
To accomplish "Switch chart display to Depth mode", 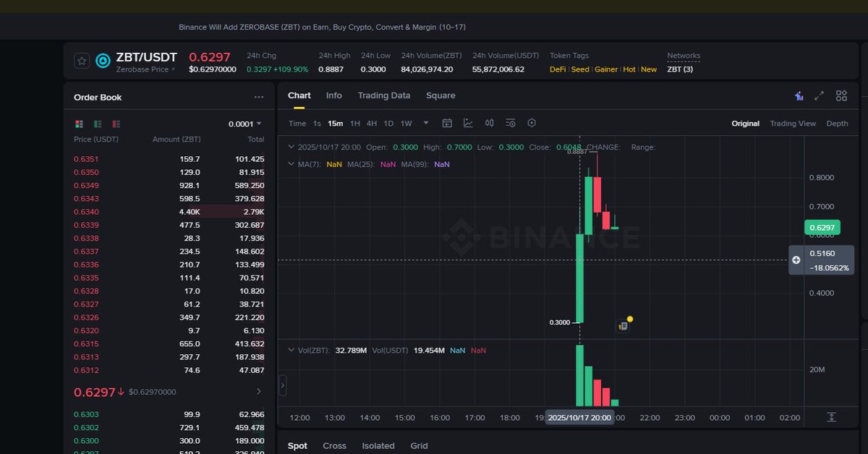I will coord(837,123).
